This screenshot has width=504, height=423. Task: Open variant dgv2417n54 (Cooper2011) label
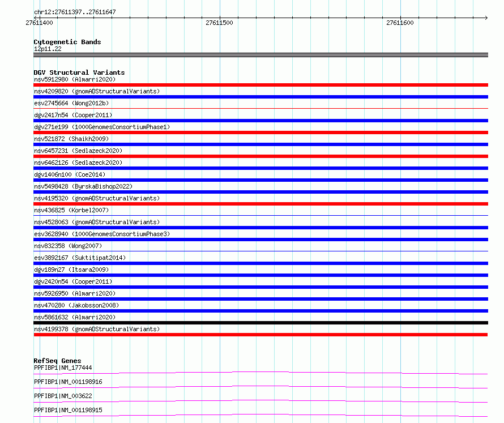(x=73, y=115)
